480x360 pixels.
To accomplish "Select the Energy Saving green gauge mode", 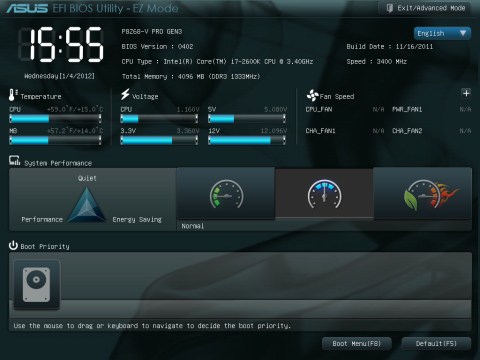I will pyautogui.click(x=226, y=194).
